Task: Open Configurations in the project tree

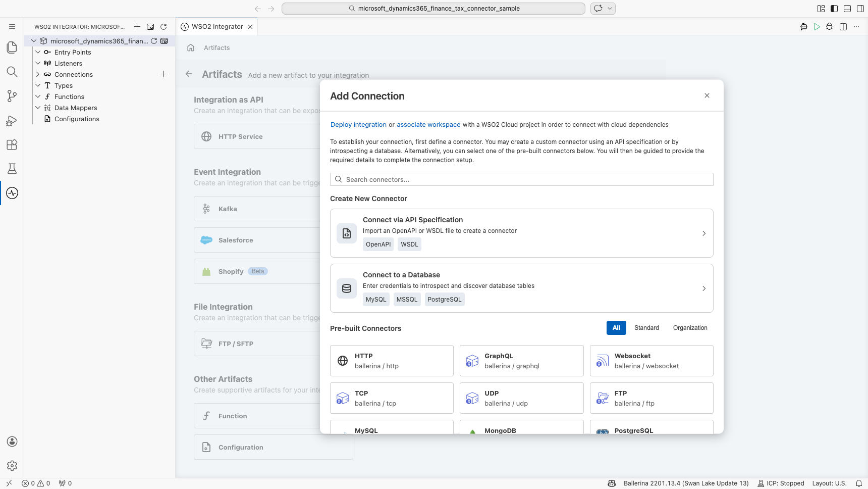Action: [77, 119]
